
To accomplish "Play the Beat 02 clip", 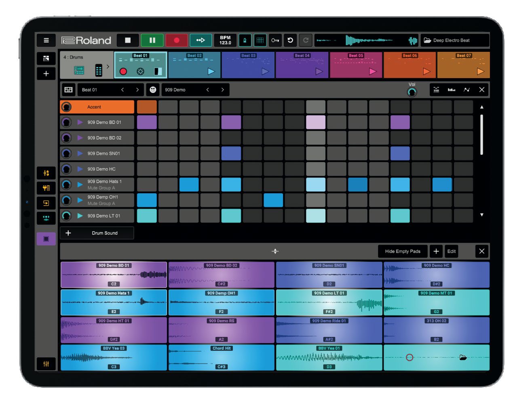I will click(x=211, y=72).
